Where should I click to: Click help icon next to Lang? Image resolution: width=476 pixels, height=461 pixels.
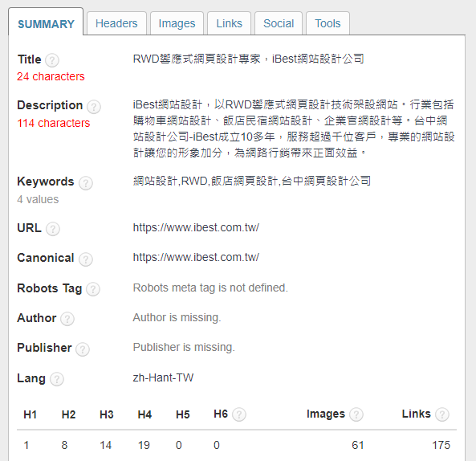click(57, 379)
